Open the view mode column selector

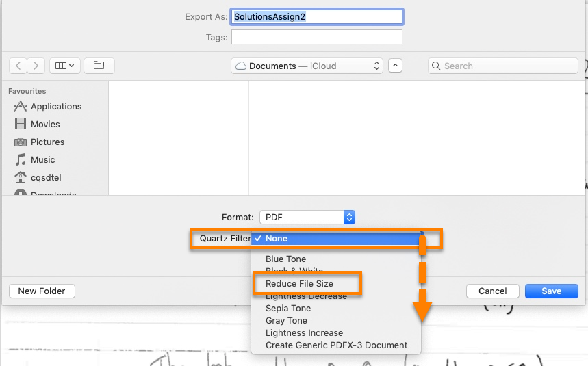pos(66,66)
